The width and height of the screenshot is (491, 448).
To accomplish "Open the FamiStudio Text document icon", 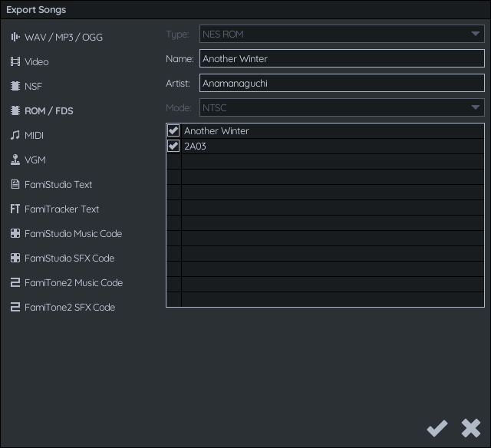I will pos(15,184).
